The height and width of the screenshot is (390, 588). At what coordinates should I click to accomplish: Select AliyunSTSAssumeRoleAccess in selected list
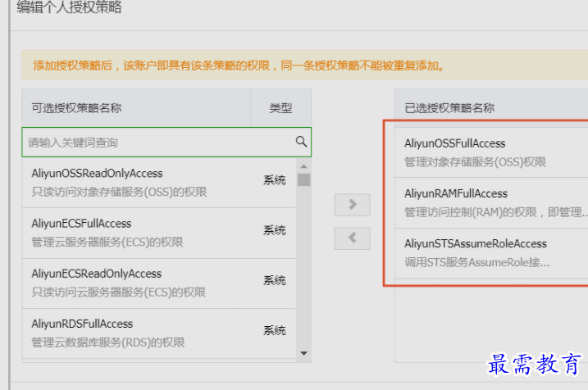click(x=491, y=253)
